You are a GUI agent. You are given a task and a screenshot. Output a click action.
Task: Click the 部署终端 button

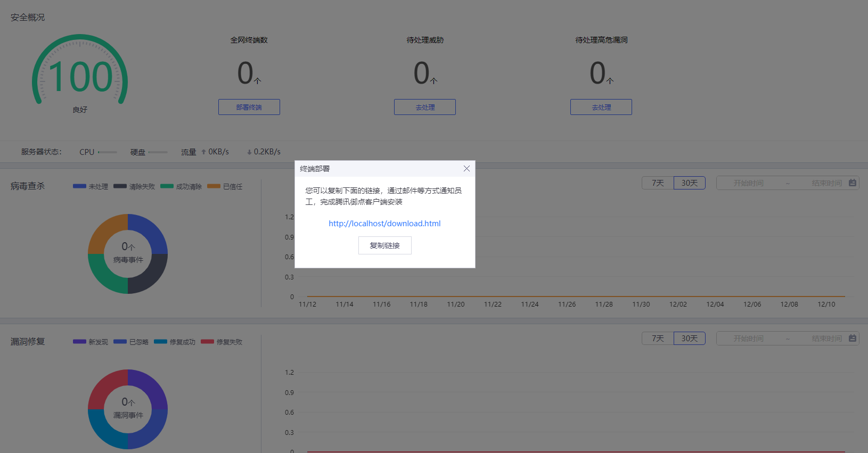pyautogui.click(x=249, y=107)
